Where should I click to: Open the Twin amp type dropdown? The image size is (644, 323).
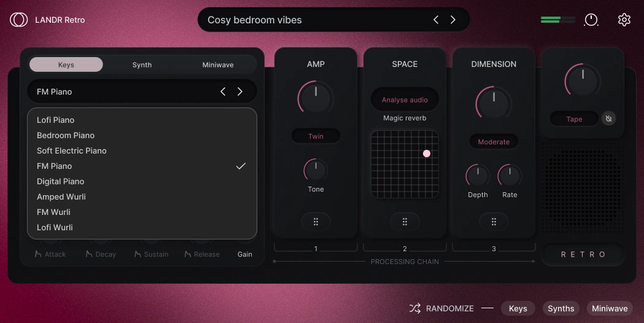coord(316,136)
